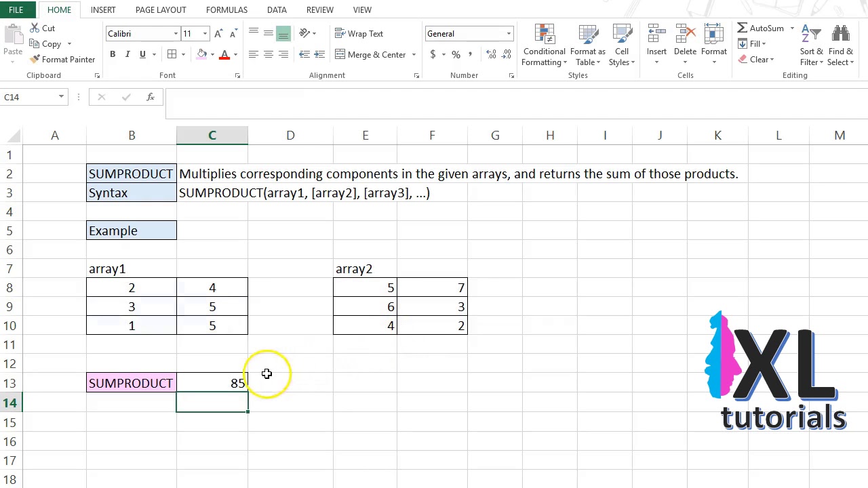Expand the Font Color dropdown arrow
868x488 pixels.
click(235, 55)
